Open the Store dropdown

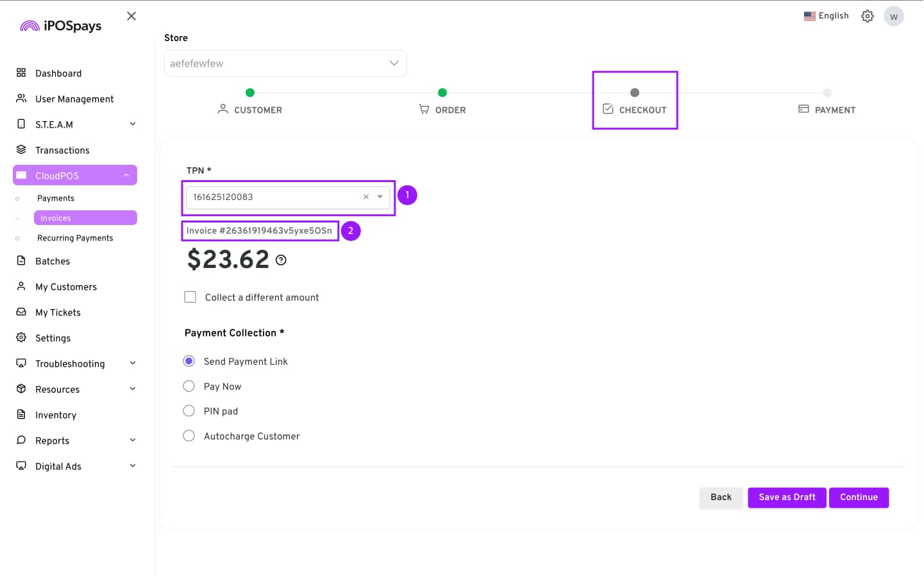coord(285,63)
